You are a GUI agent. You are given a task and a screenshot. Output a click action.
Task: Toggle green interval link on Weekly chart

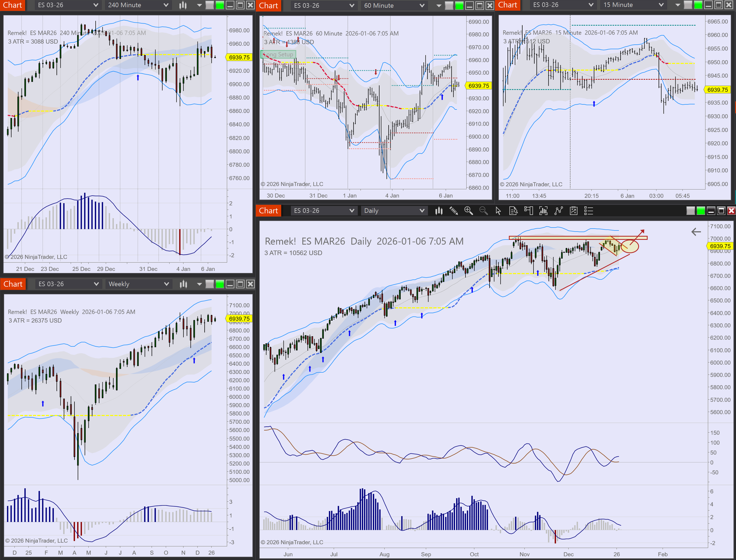pos(220,284)
